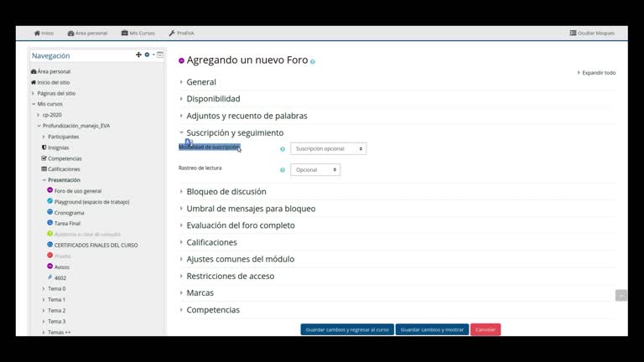Open Profundización_manejo_EVA course
644x362 pixels.
[x=76, y=126]
